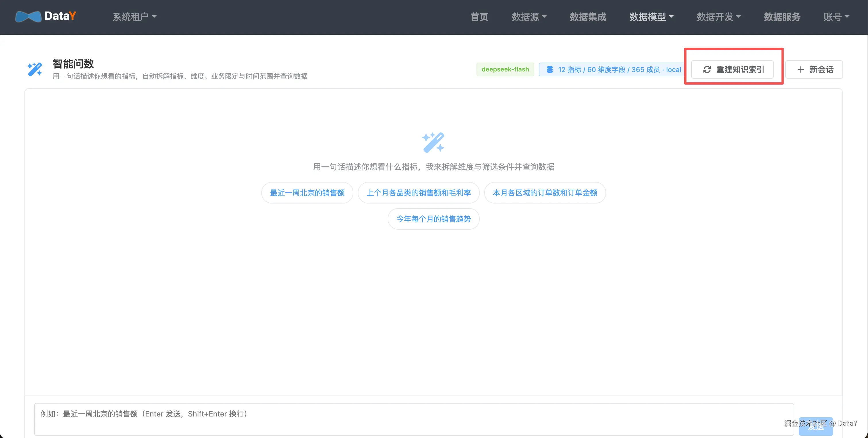The image size is (868, 438).
Task: Choose suggestion 本月各区域的订单数和订单金额
Action: (545, 193)
